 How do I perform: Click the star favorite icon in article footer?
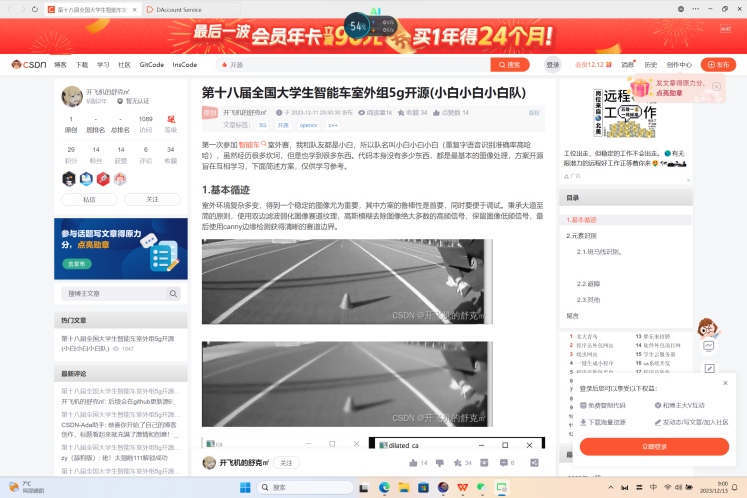[456, 463]
